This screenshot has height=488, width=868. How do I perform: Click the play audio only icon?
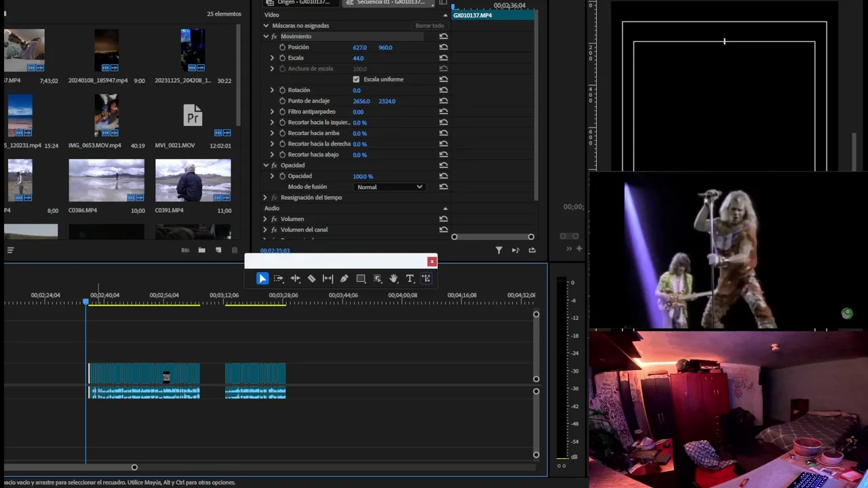point(515,250)
